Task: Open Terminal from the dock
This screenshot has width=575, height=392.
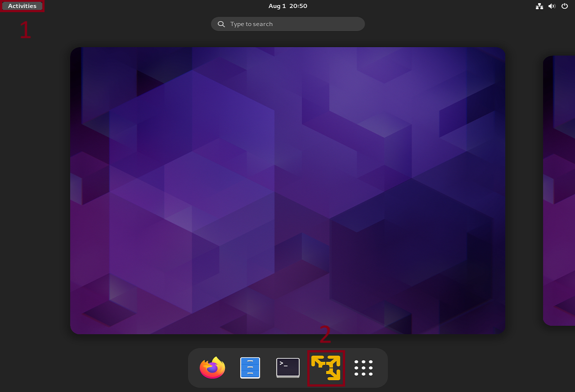Action: coord(288,368)
